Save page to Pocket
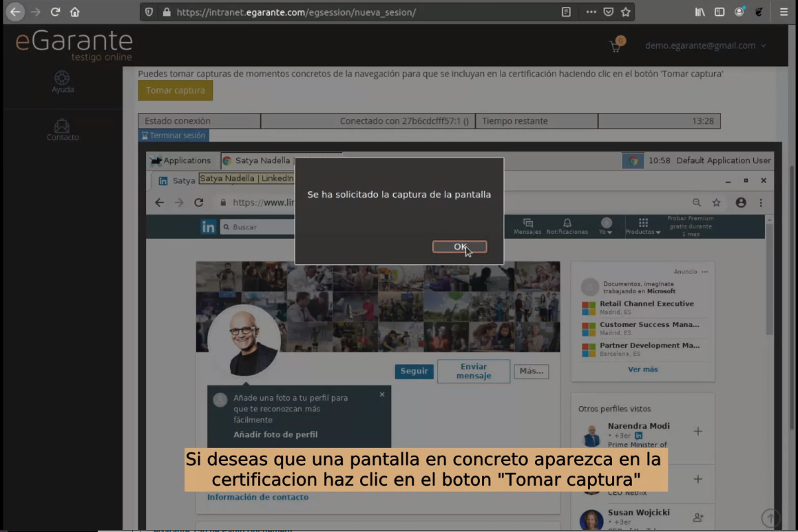Screen dimensions: 798x532 608,12
